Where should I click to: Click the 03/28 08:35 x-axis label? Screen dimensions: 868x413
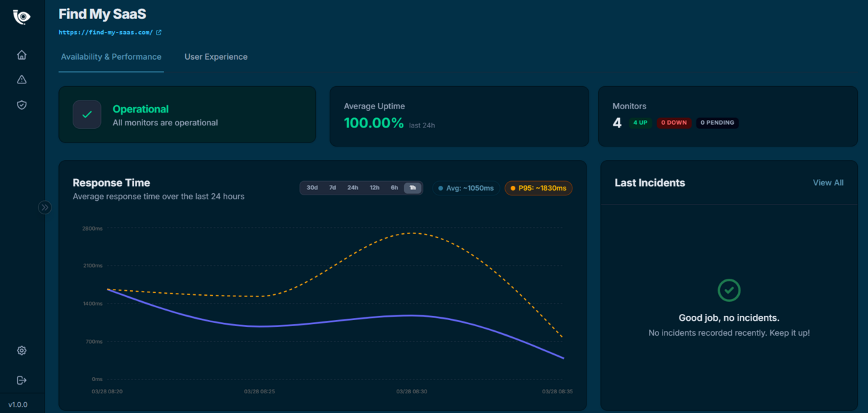557,391
